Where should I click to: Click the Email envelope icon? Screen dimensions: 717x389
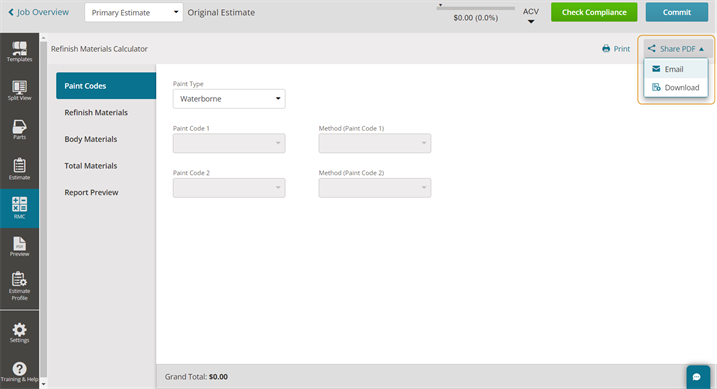tap(656, 69)
